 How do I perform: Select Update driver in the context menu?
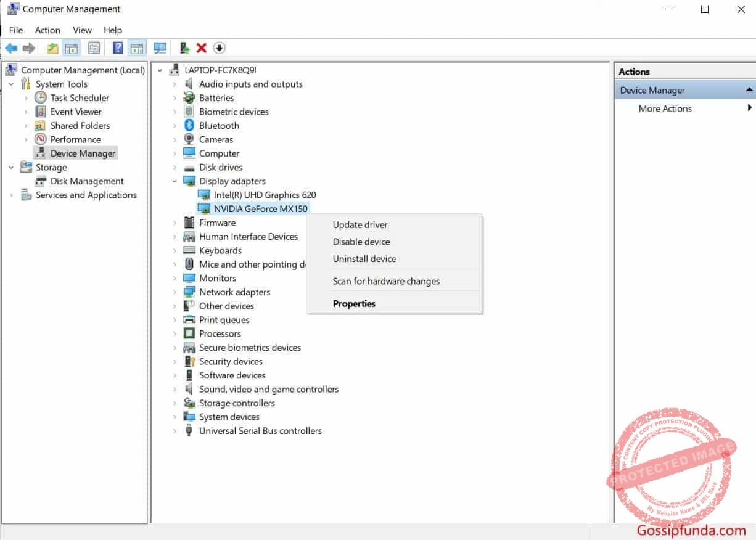click(360, 224)
